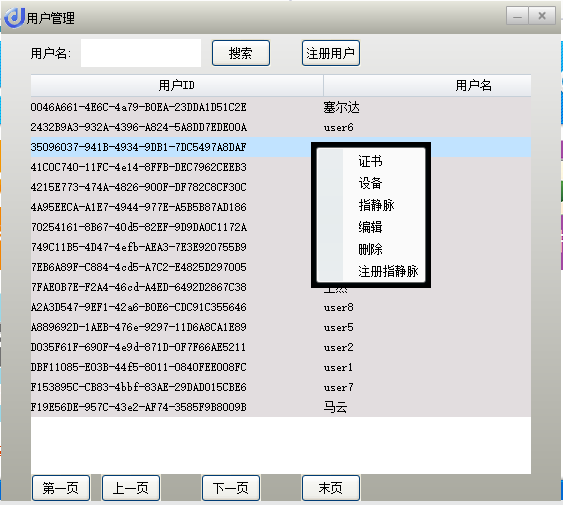Select 证书 in the context menu

[x=371, y=161]
